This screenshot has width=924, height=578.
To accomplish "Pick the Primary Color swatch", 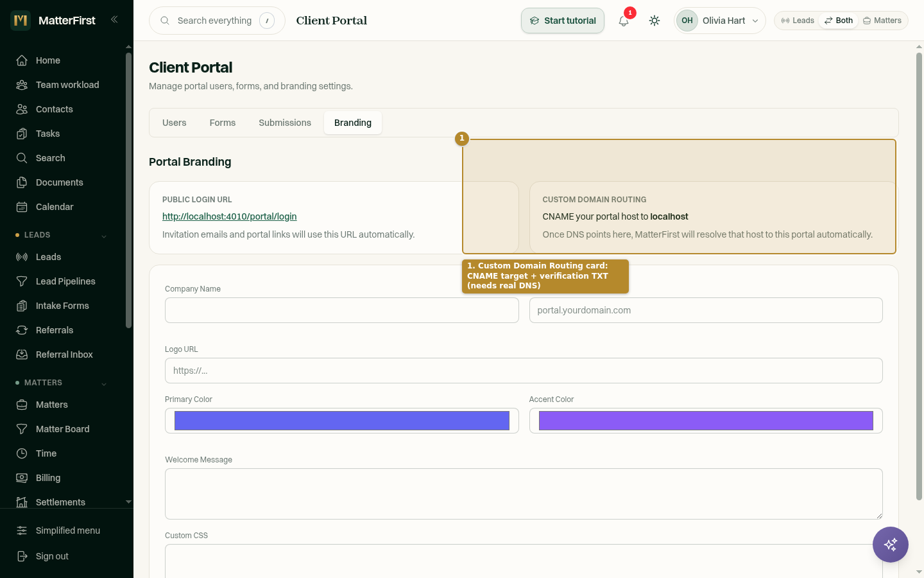I will pyautogui.click(x=342, y=421).
